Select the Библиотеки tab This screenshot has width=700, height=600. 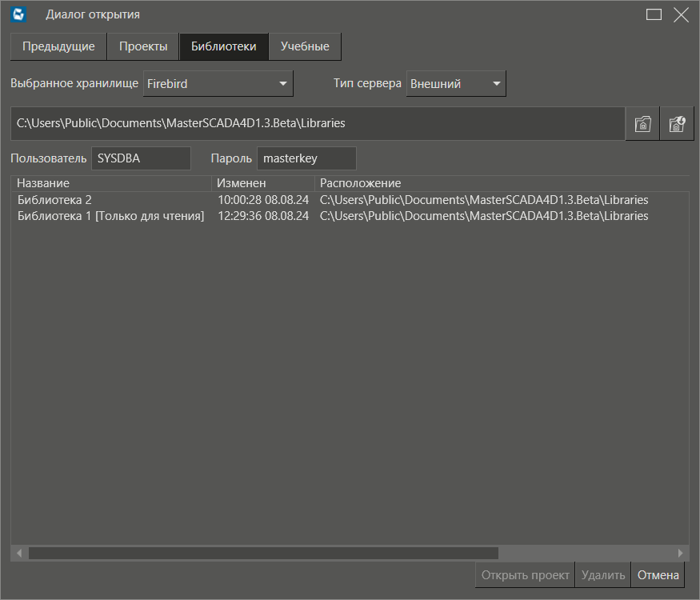pyautogui.click(x=224, y=46)
